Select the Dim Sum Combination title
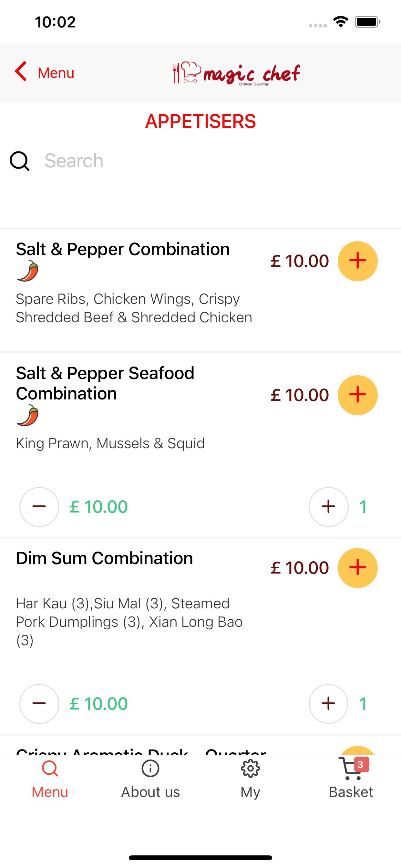401x868 pixels. pos(105,558)
